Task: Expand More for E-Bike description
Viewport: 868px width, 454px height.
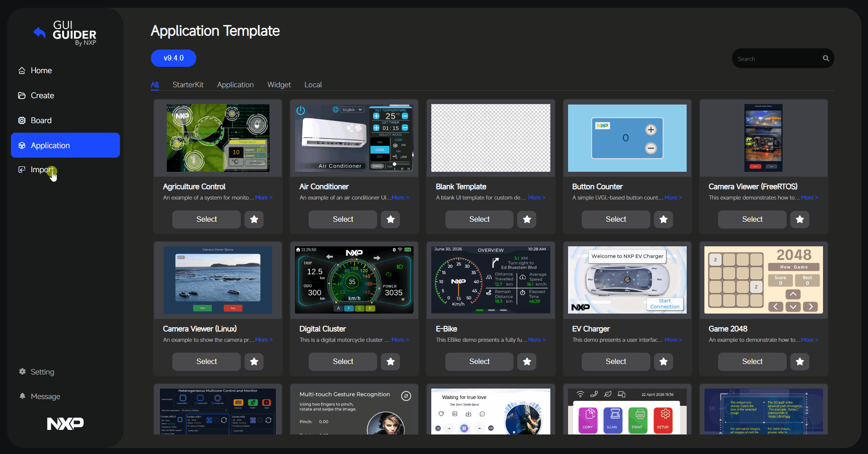Action: (x=536, y=340)
